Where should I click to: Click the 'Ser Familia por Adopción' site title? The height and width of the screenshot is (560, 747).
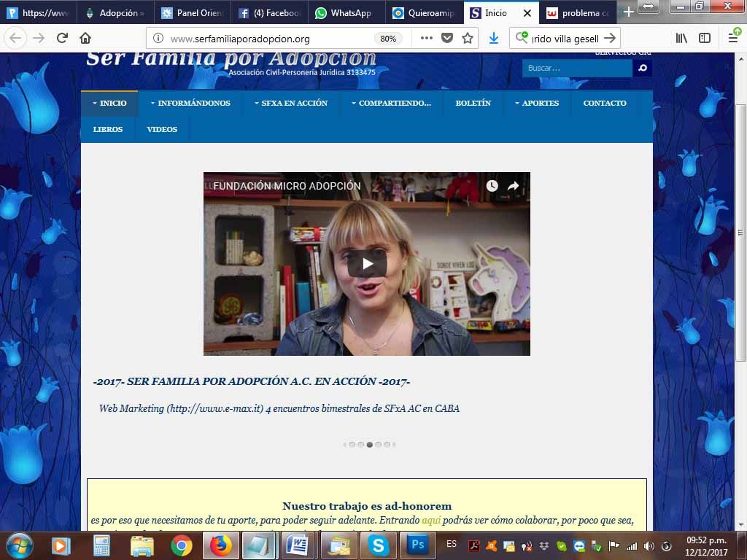pyautogui.click(x=231, y=58)
